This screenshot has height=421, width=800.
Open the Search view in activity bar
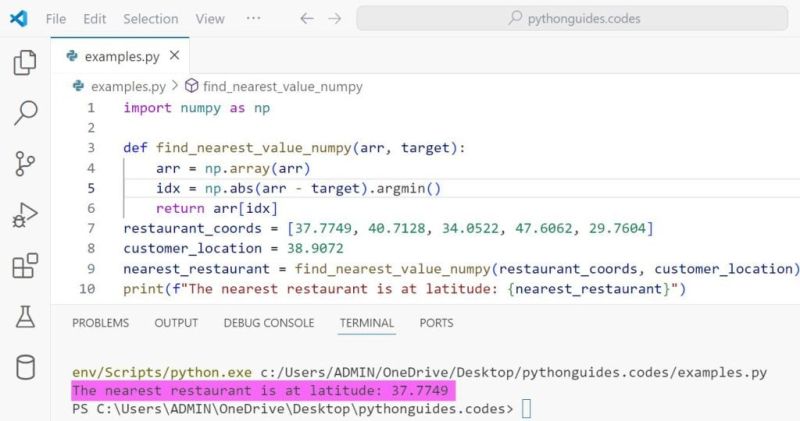[x=25, y=112]
